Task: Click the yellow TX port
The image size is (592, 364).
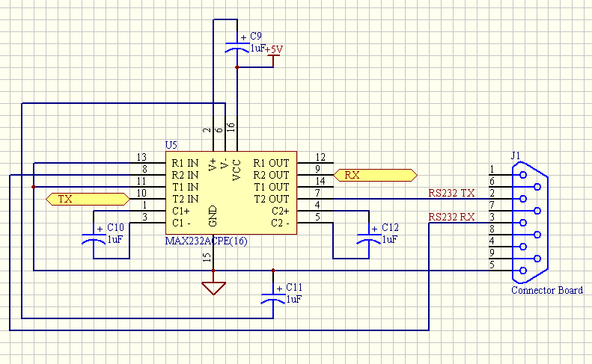Action: [x=88, y=199]
